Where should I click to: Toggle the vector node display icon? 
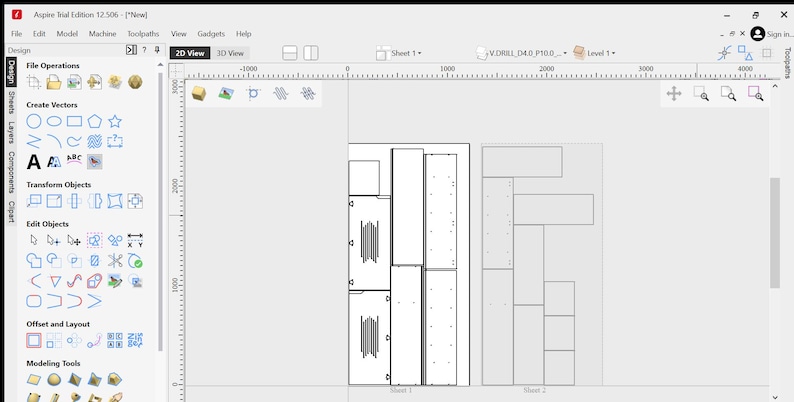253,93
